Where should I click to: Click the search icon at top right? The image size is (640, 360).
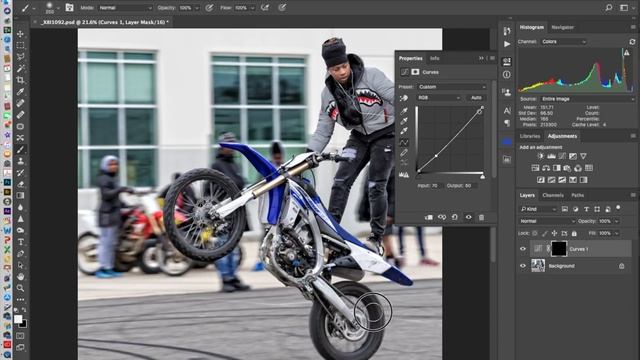(609, 7)
